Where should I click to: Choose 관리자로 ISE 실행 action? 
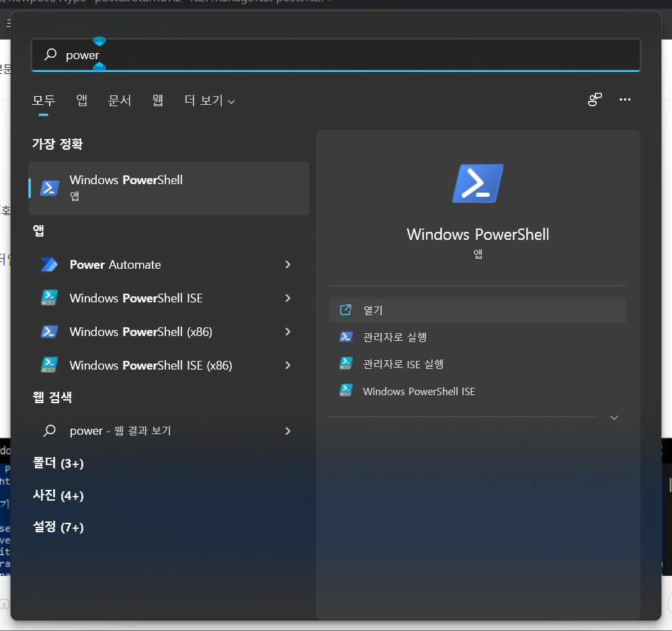pos(478,364)
